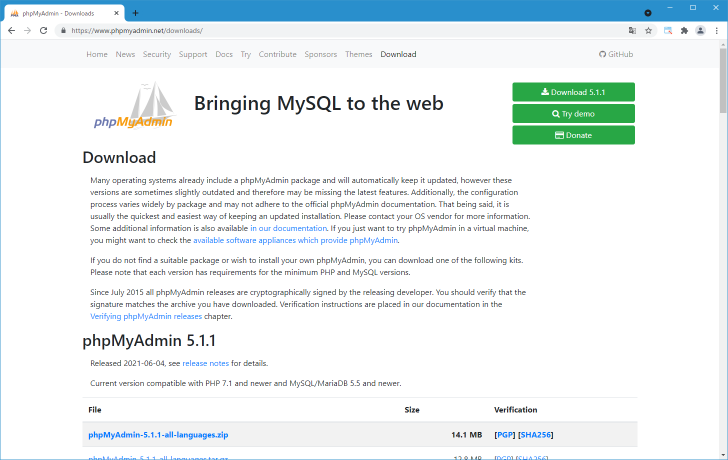
Task: Open the Docs navigation item
Action: point(224,54)
